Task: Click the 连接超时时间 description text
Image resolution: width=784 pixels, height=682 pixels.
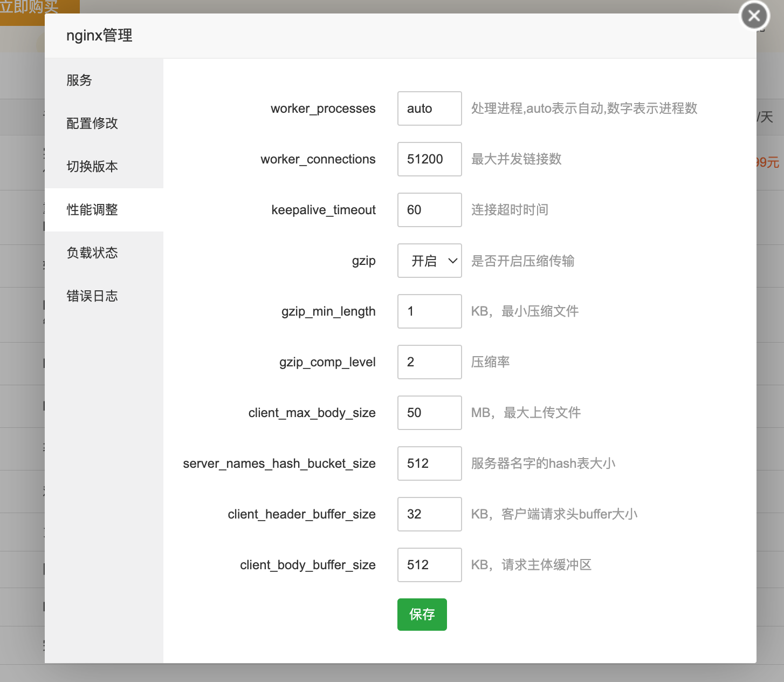Action: pos(510,210)
